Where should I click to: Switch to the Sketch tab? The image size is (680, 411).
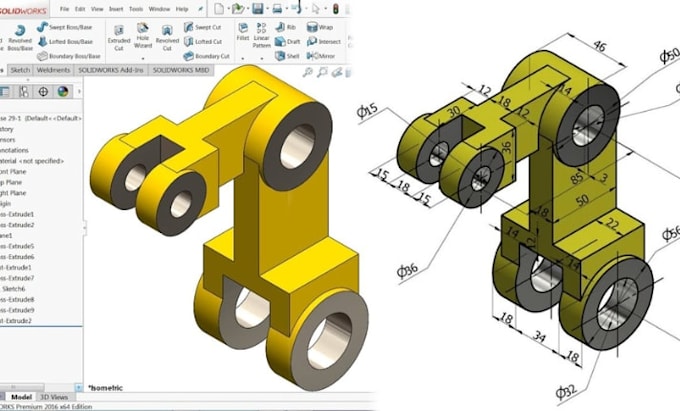(x=20, y=70)
